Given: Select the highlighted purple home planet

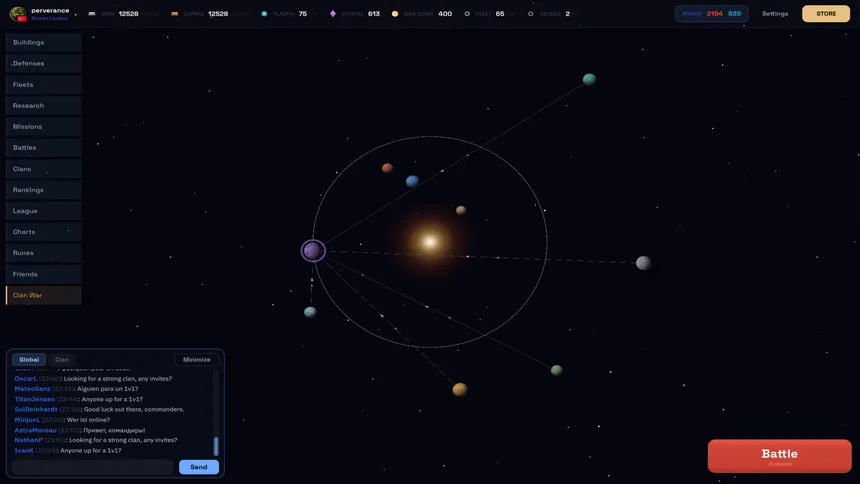Looking at the screenshot, I should pyautogui.click(x=313, y=251).
